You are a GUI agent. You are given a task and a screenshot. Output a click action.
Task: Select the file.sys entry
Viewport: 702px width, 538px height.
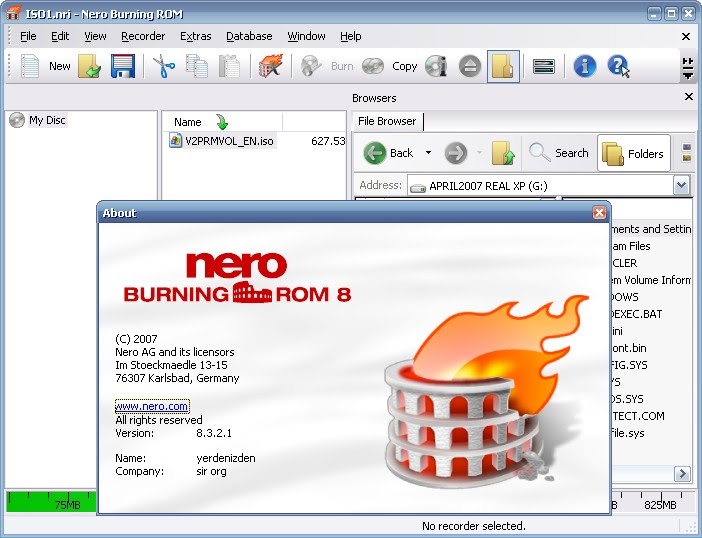click(628, 433)
